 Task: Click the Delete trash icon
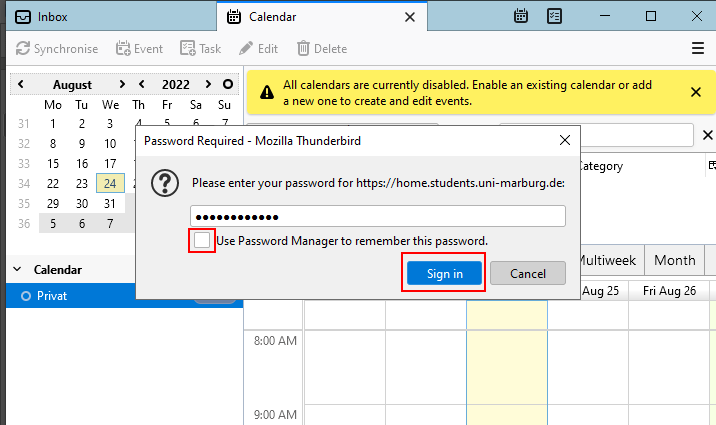(x=303, y=48)
